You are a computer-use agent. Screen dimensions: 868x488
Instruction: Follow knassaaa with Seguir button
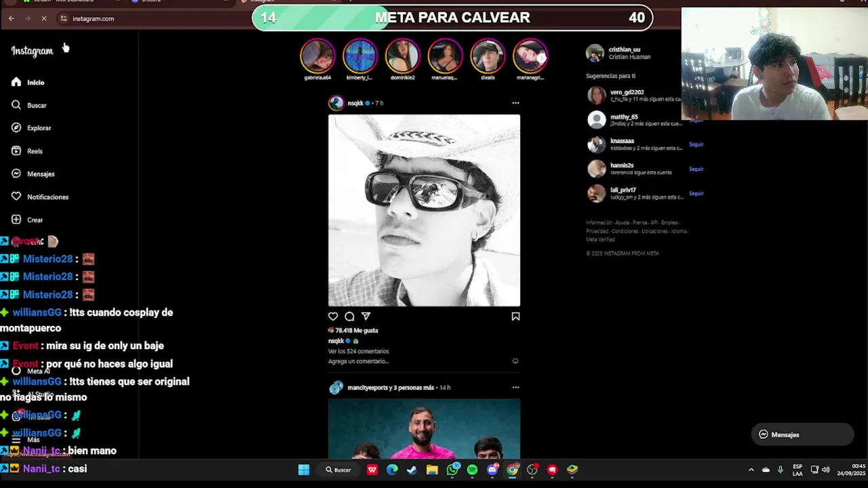[696, 144]
